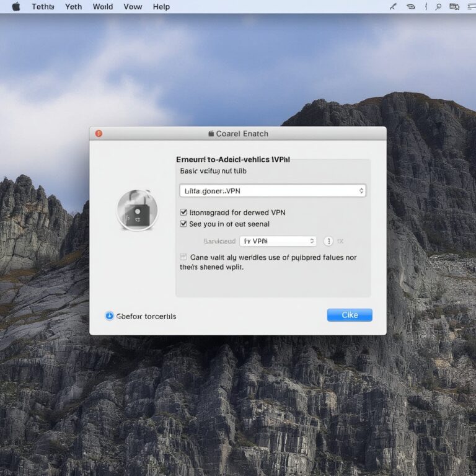Click the 'Gbefoır torcertıls' link

coord(146,316)
